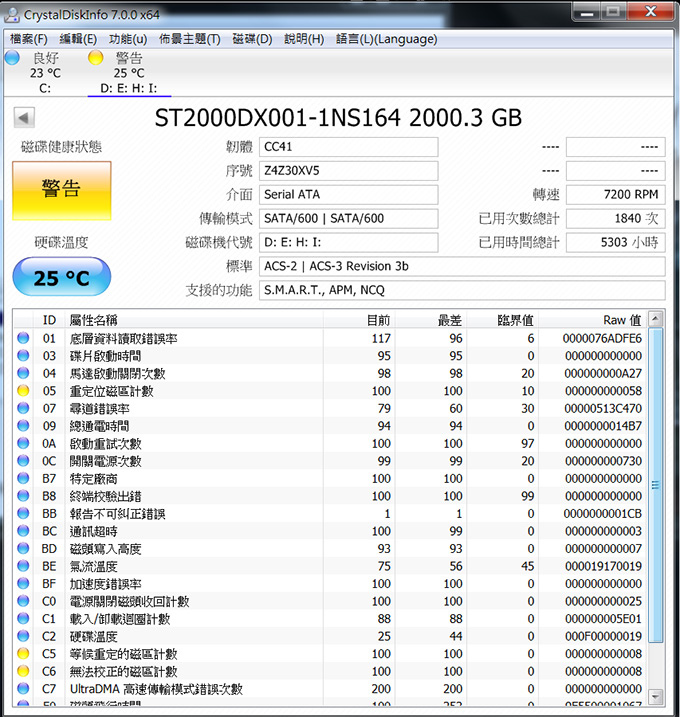
Task: Click the CrystalDiskInfo title bar app icon
Action: pyautogui.click(x=12, y=15)
